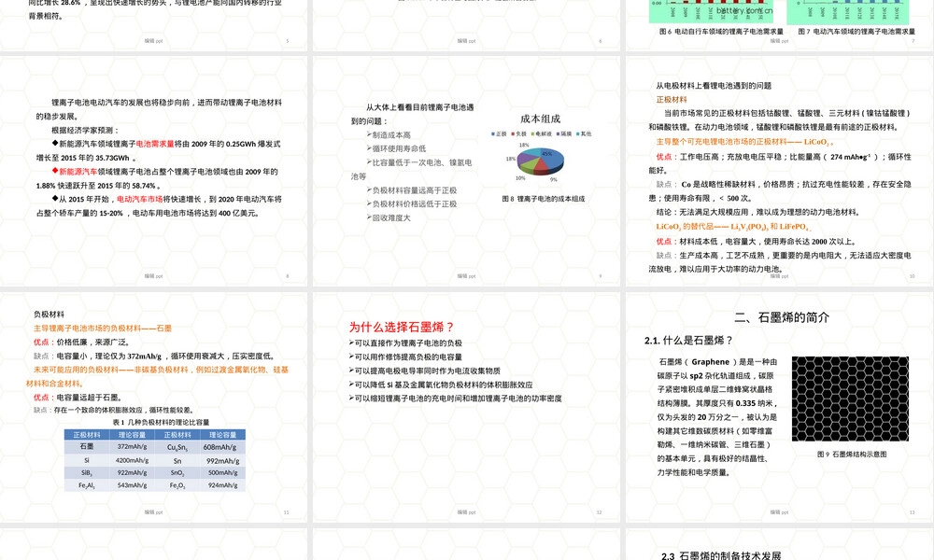This screenshot has width=934, height=560.
Task: Click the table cell 500mAh/g
Action: click(x=223, y=472)
